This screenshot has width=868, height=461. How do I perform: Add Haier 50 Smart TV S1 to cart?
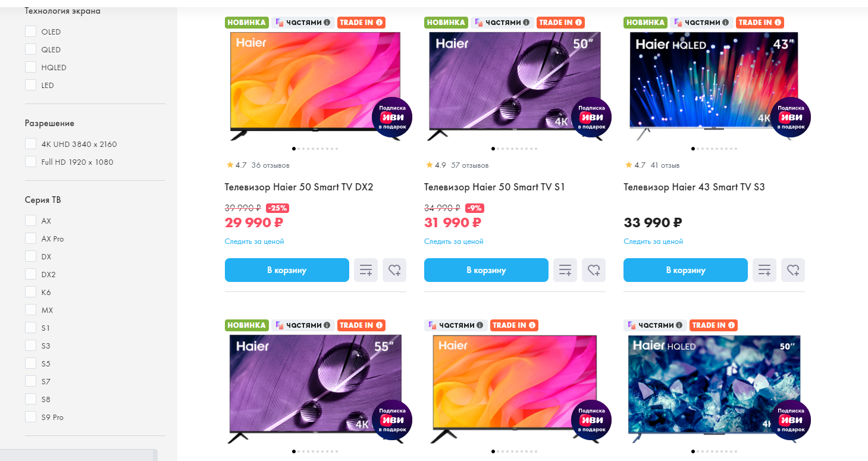(x=486, y=270)
